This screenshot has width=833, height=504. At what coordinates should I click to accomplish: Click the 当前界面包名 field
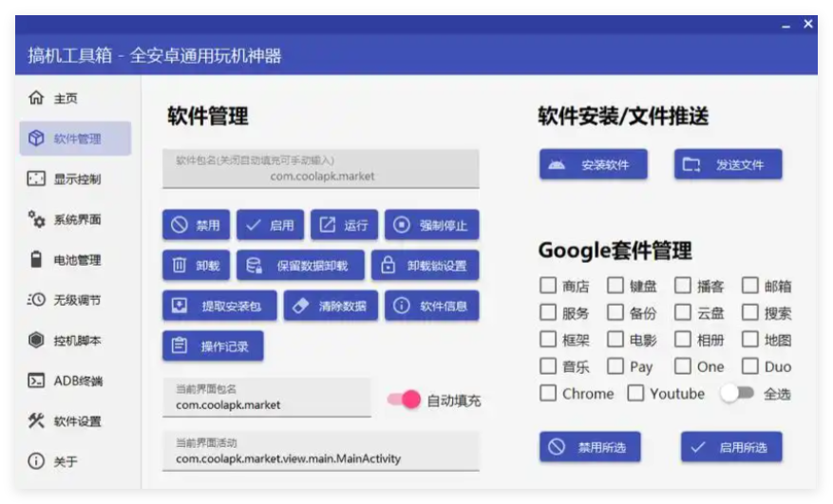267,398
